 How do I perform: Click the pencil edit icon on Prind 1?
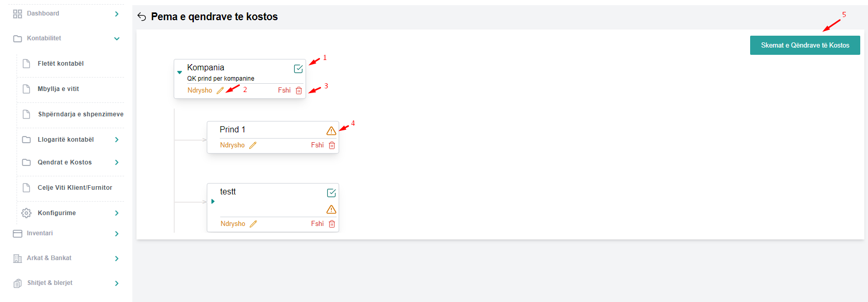[x=253, y=145]
